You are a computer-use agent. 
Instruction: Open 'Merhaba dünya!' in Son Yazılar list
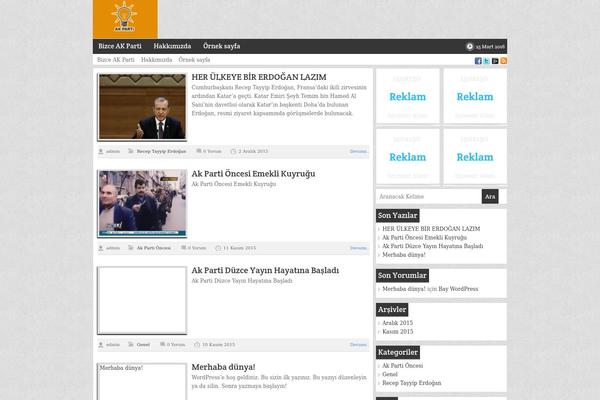(x=404, y=255)
